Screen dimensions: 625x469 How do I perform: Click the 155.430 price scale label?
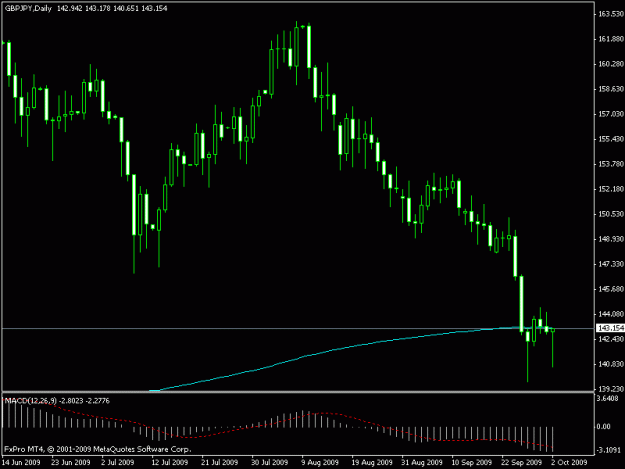pos(611,139)
